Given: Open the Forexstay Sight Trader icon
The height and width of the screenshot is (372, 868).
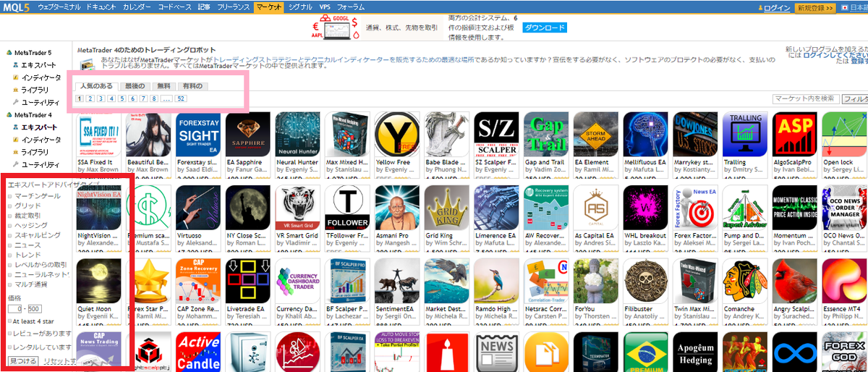Looking at the screenshot, I should [198, 135].
